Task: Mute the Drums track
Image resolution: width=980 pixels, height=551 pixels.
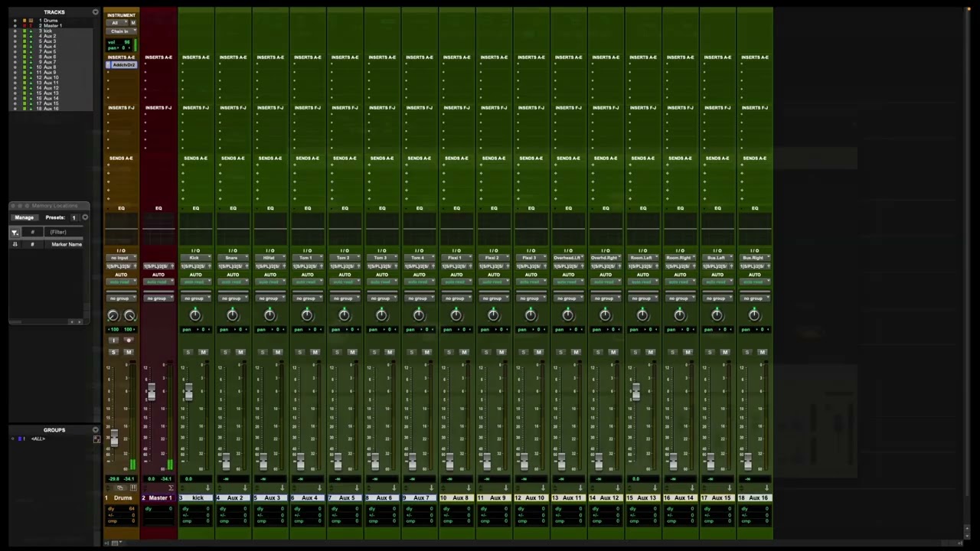Action: [x=129, y=352]
